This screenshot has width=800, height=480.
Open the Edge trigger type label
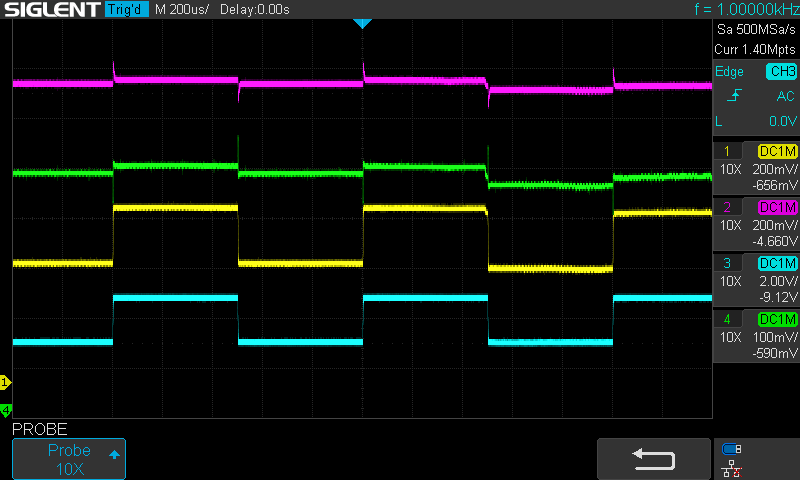(729, 71)
